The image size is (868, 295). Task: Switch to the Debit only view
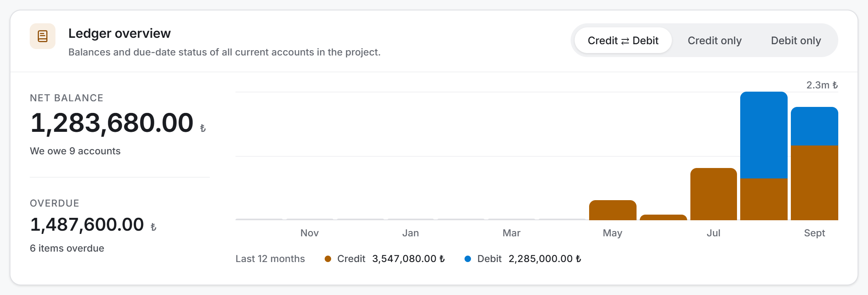[x=796, y=41]
